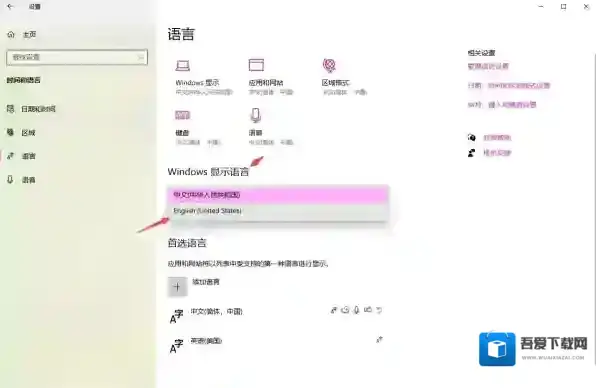596x388 pixels.
Task: Open 语音 in the sidebar
Action: (29, 180)
